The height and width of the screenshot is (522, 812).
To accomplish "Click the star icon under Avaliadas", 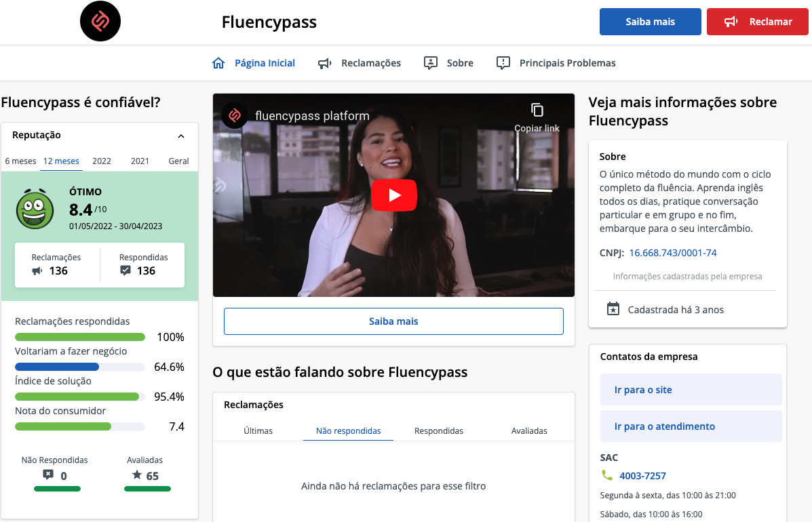I will click(137, 475).
